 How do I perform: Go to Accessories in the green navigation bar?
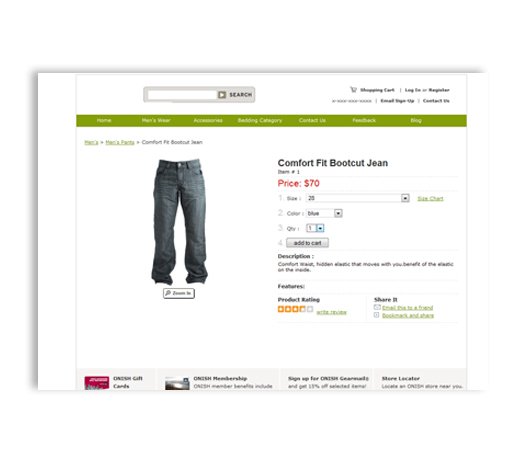pyautogui.click(x=208, y=120)
